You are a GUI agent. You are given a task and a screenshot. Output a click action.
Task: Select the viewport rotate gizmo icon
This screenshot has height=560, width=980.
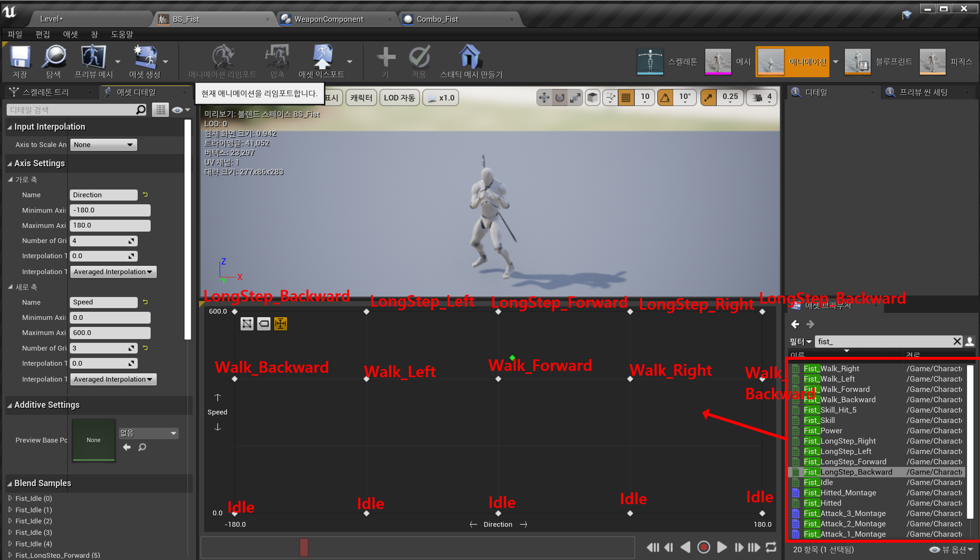tap(560, 98)
